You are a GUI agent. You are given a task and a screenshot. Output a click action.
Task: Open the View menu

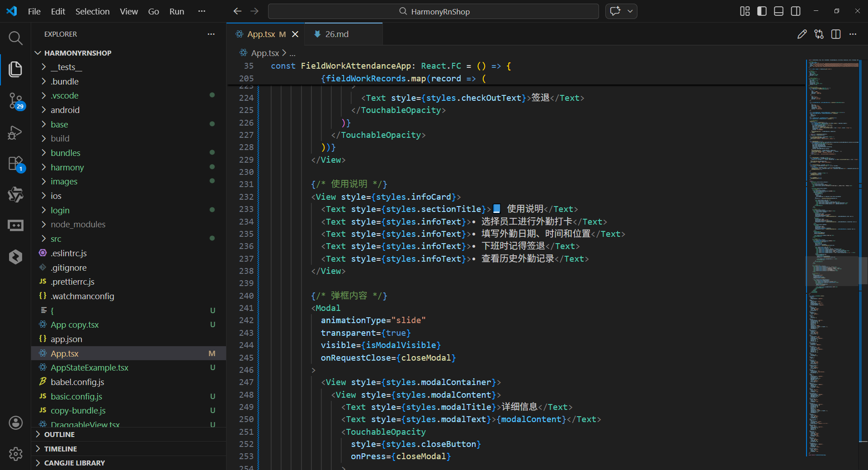129,11
